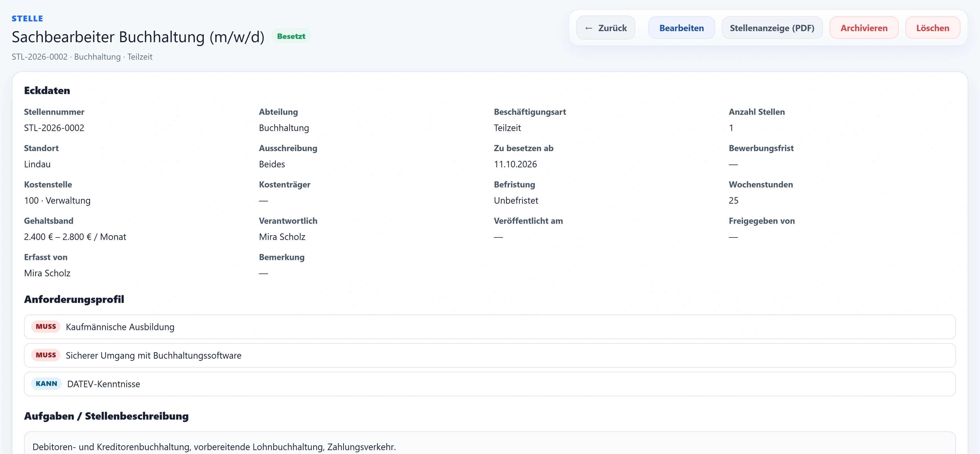Click the Zu besetzen ab label

(x=524, y=148)
